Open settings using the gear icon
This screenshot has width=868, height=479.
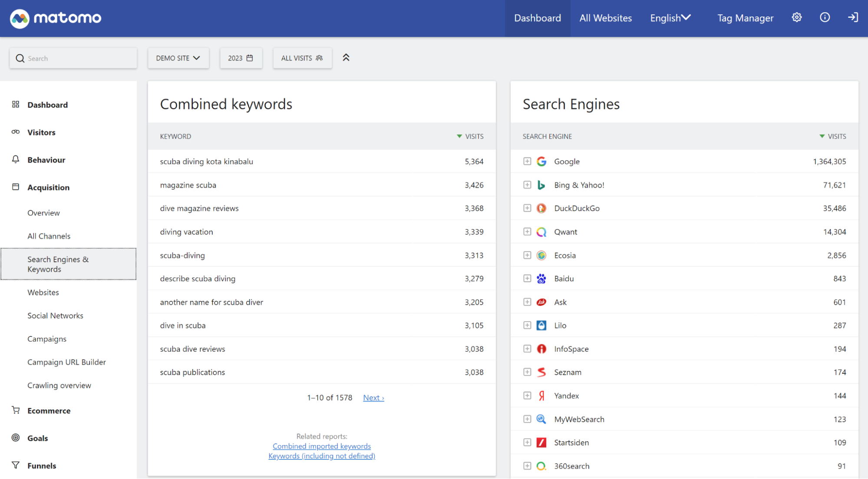click(x=796, y=17)
